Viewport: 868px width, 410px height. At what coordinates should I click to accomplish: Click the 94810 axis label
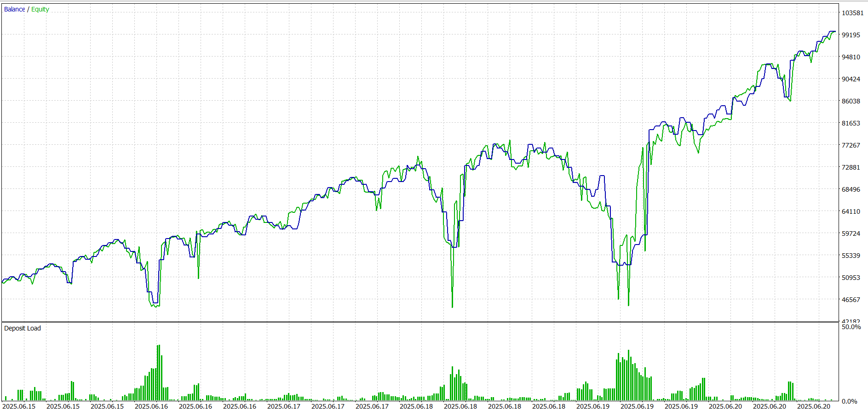851,57
